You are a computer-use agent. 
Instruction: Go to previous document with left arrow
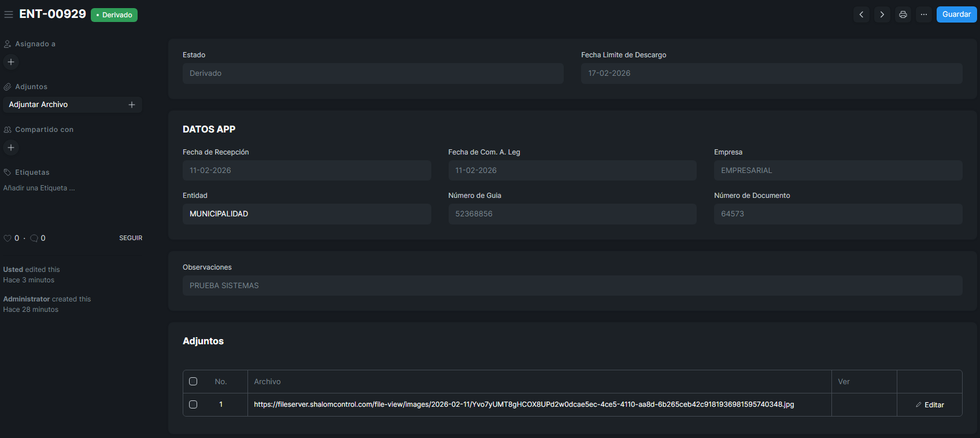[861, 14]
